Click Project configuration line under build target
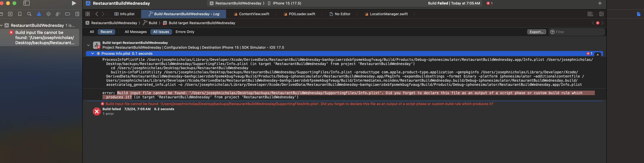The width and height of the screenshot is (644, 163). (193, 47)
